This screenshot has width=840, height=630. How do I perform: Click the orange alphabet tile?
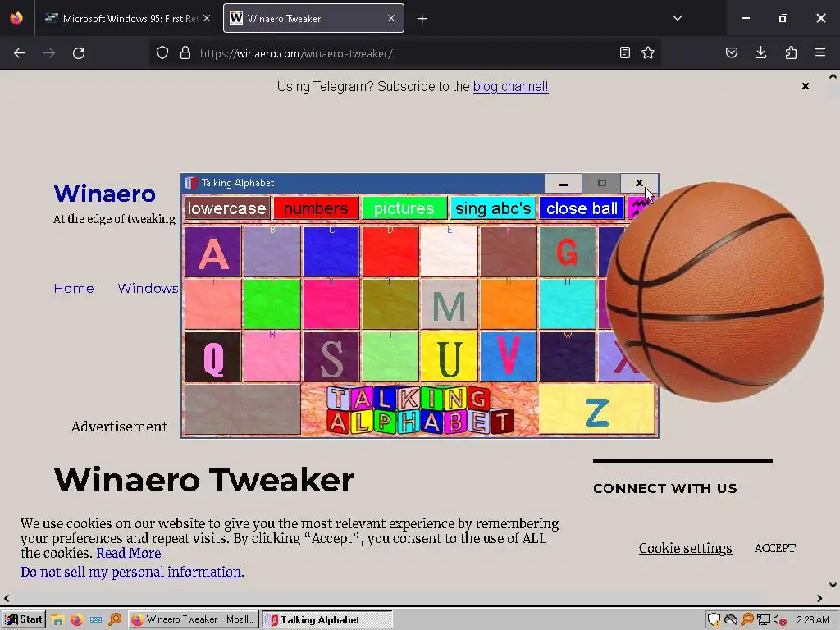click(x=509, y=304)
